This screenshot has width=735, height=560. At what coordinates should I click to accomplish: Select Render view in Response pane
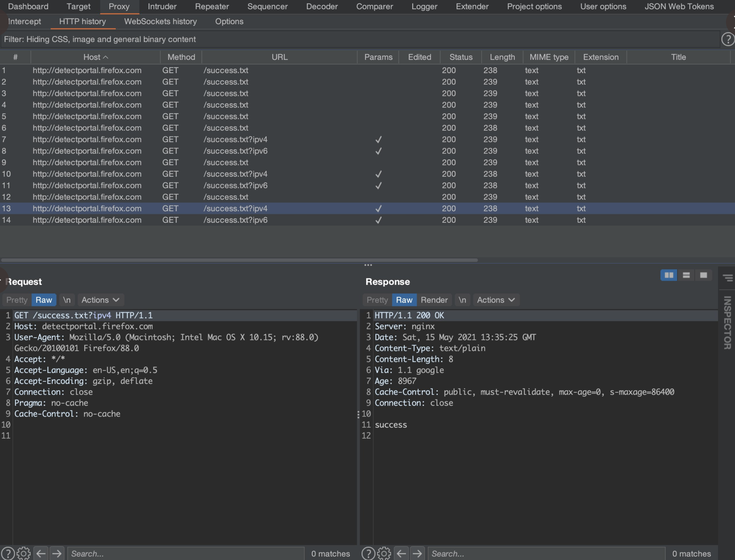tap(434, 300)
